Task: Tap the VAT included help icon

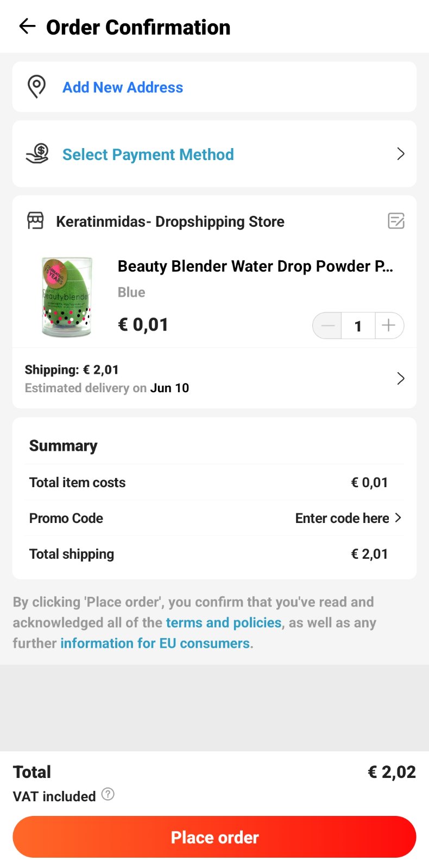Action: point(108,794)
